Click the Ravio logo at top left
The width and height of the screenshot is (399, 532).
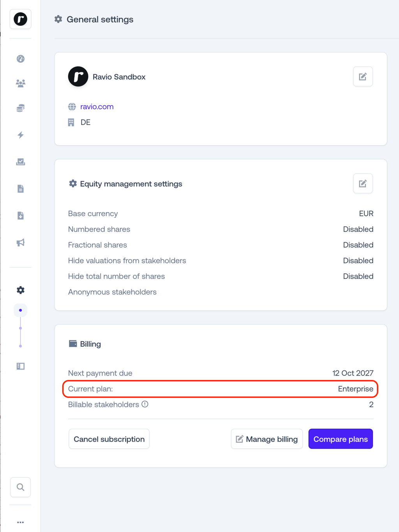click(21, 19)
